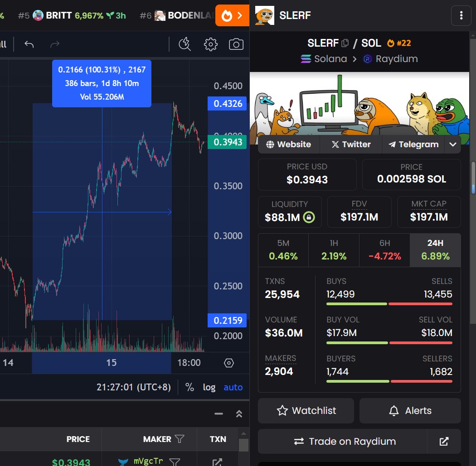Click the chart time 21:27:01 (UTC+8)
This screenshot has height=466, width=476.
134,387
